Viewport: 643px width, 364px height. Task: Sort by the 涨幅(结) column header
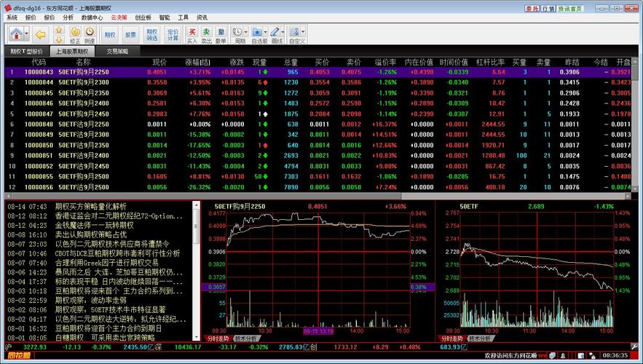(x=197, y=63)
